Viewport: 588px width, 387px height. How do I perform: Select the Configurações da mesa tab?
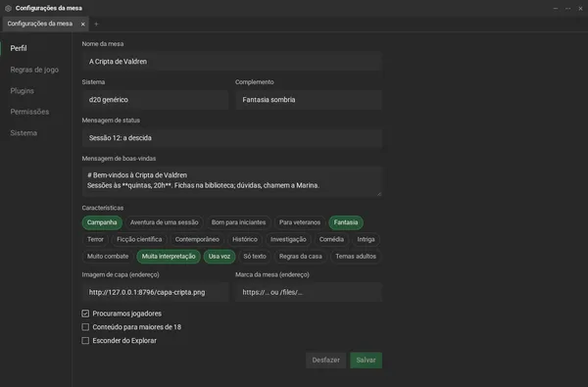[45, 24]
